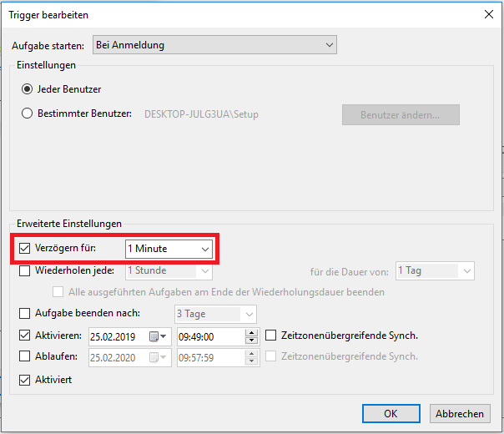The height and width of the screenshot is (434, 504).
Task: Select the Jeder Benutzer radio button
Action: pos(28,89)
